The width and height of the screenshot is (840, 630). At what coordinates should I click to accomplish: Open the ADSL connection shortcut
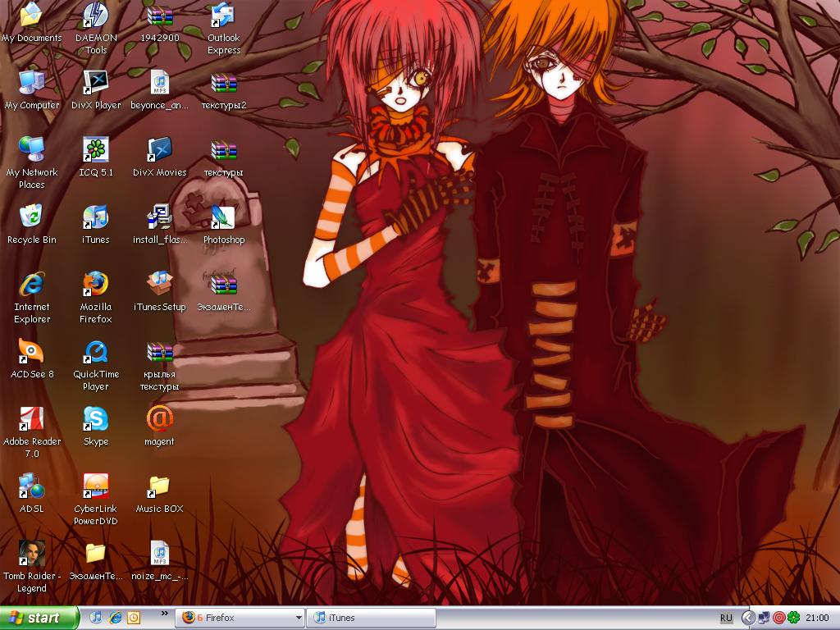[32, 494]
